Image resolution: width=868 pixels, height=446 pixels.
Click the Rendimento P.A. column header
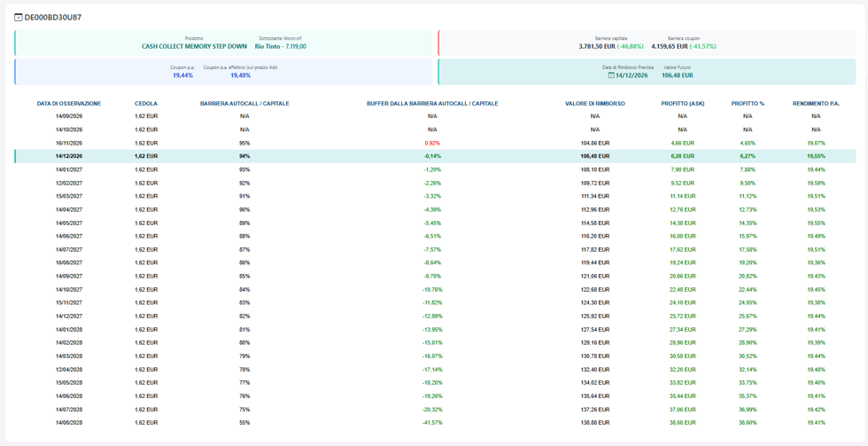point(816,104)
